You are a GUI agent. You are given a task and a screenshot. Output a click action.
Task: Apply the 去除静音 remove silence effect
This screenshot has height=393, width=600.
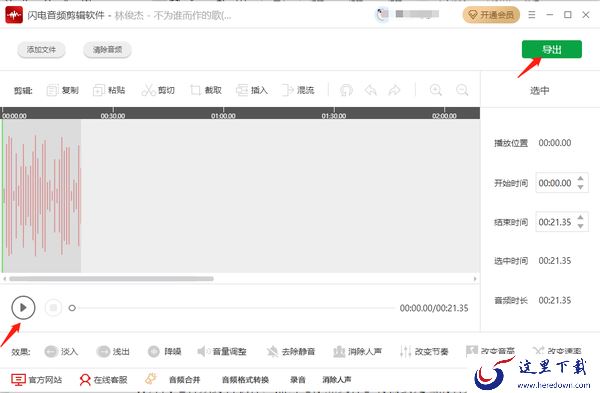coord(291,351)
